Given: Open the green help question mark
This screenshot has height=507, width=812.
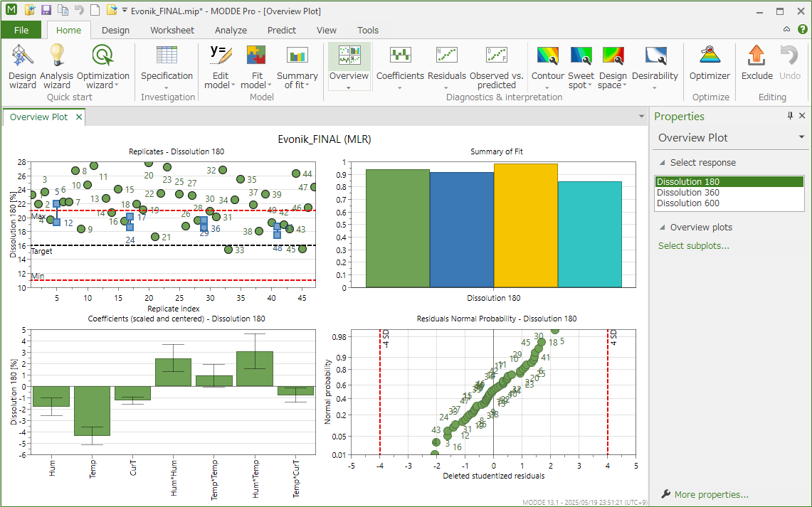Looking at the screenshot, I should tap(802, 29).
